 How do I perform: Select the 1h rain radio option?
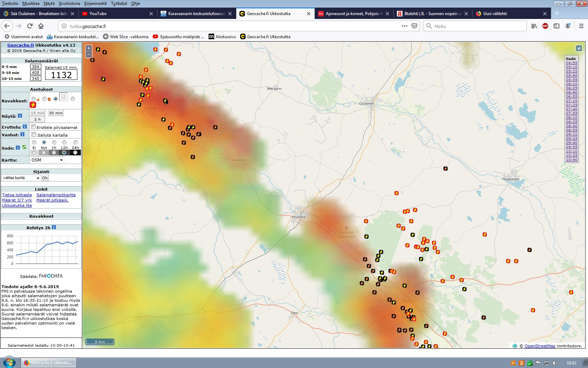tap(54, 142)
